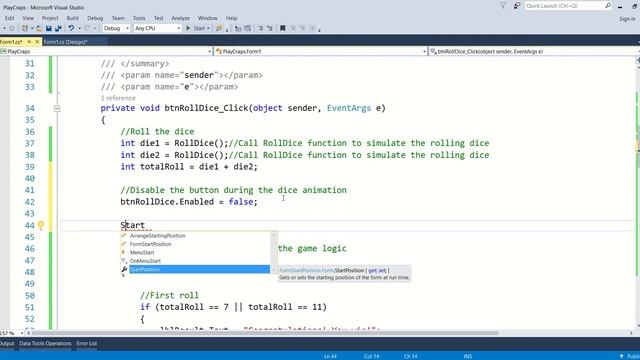
Task: Open the Edit menu
Action: click(9, 18)
